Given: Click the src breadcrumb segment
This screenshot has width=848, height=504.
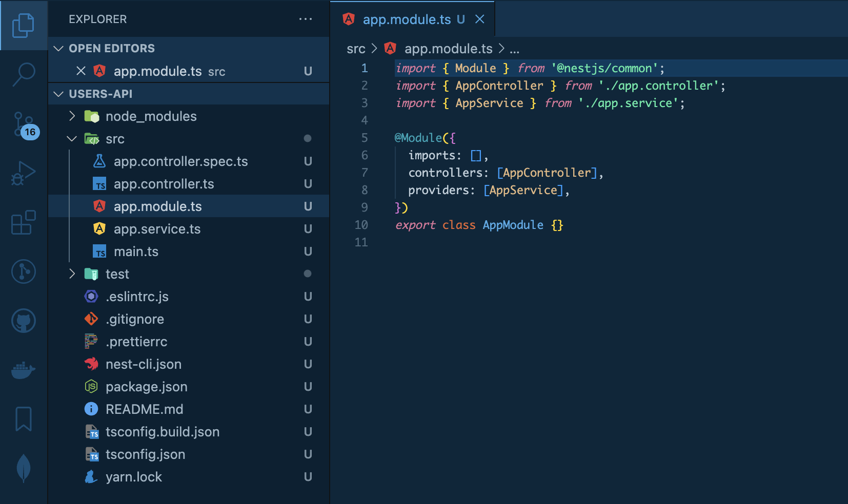Looking at the screenshot, I should click(356, 49).
